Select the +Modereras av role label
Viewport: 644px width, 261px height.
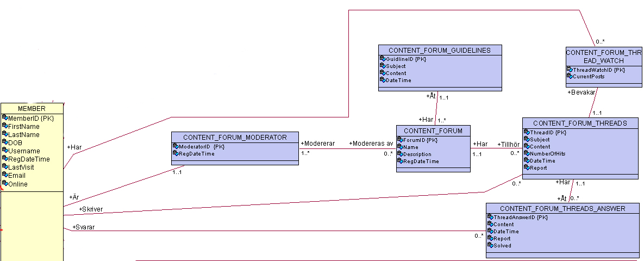tap(371, 144)
